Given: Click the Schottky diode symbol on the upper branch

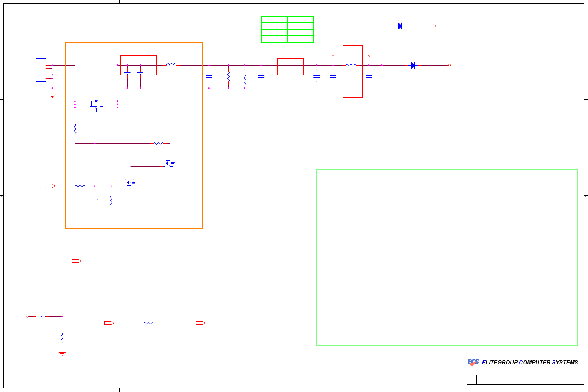Looking at the screenshot, I should pyautogui.click(x=400, y=26).
